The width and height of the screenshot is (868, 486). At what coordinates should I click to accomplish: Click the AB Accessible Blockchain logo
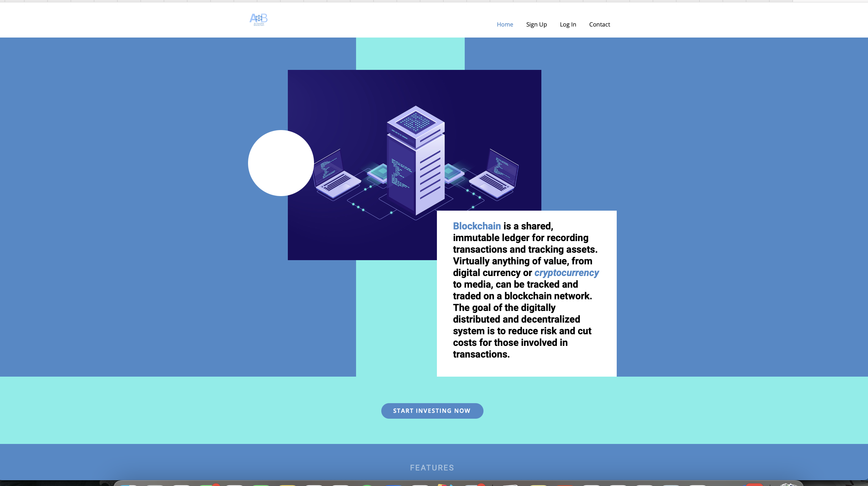(258, 19)
